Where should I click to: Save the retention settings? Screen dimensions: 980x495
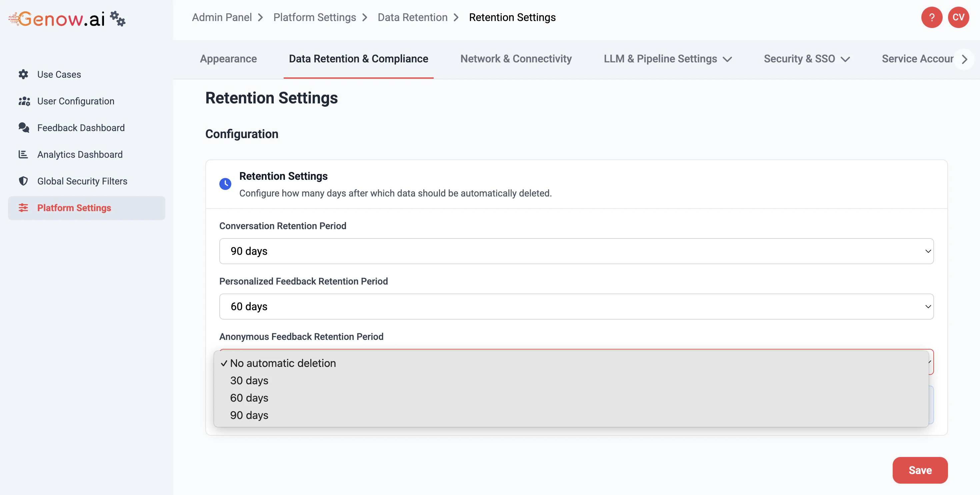pyautogui.click(x=920, y=470)
